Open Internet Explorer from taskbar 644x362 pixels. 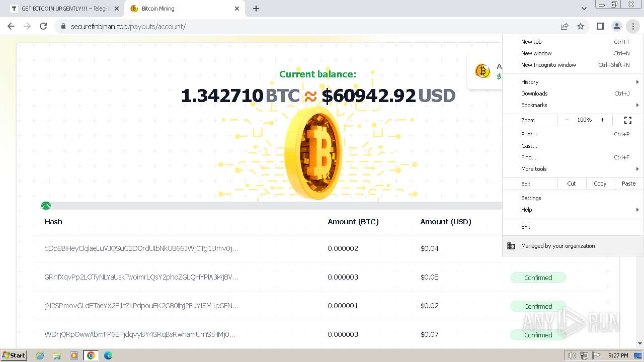click(40, 355)
